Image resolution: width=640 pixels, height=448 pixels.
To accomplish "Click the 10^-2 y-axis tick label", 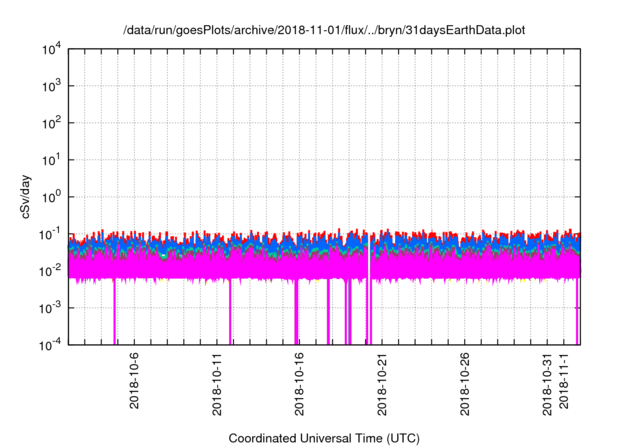I will pos(51,271).
